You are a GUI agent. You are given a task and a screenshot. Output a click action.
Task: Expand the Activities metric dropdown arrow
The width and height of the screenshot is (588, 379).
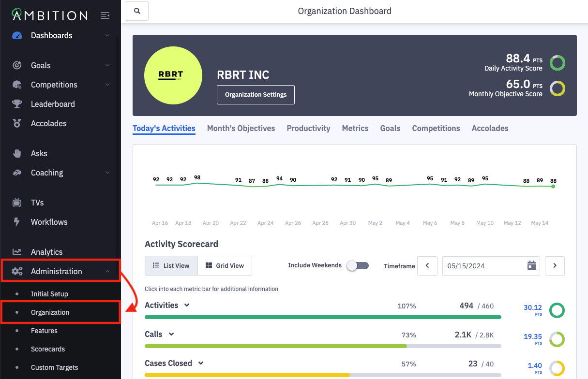[187, 305]
